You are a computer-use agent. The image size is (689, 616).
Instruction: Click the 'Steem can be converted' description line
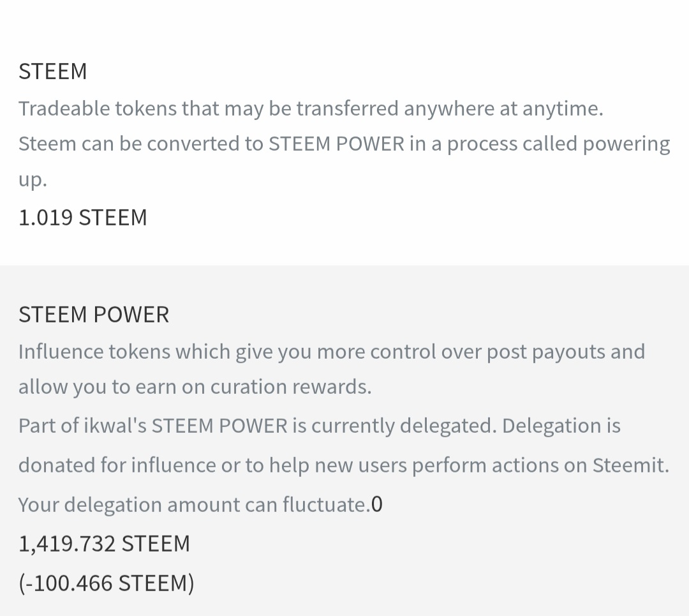click(x=344, y=144)
